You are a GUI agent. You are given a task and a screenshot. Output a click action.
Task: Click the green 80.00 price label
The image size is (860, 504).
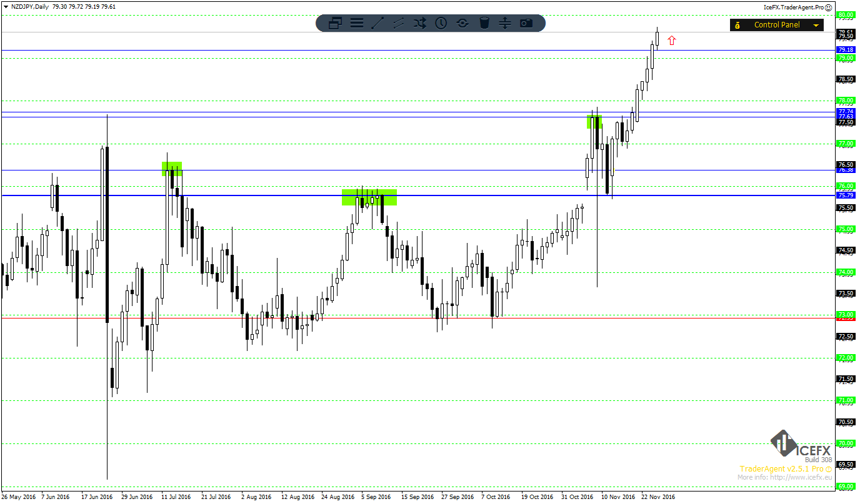point(846,14)
